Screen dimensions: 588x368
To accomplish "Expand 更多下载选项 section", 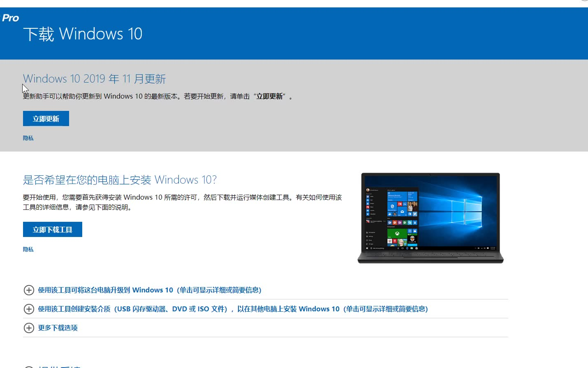I will 58,328.
